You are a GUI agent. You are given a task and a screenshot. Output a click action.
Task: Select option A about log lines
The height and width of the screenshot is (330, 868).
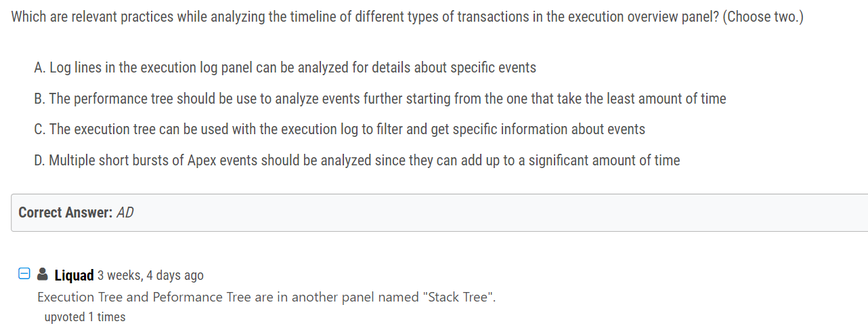coord(285,68)
